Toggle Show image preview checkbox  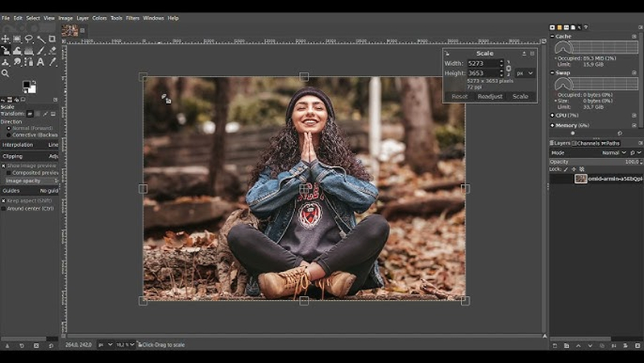3,165
